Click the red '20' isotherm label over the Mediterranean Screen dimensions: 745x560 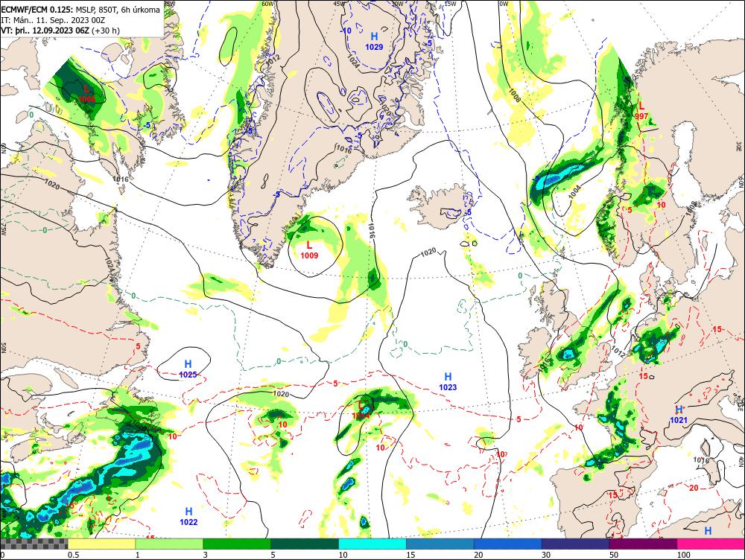[x=694, y=488]
